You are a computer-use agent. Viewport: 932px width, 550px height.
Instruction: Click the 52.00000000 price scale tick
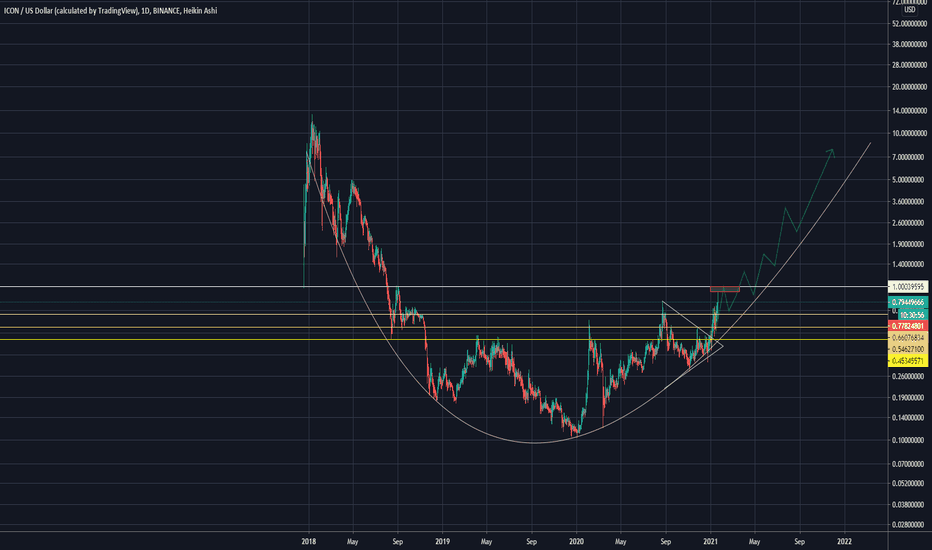[x=909, y=24]
